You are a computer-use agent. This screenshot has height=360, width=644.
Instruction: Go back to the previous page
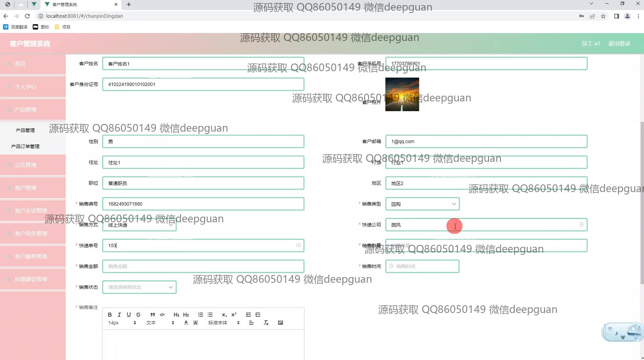pos(6,16)
